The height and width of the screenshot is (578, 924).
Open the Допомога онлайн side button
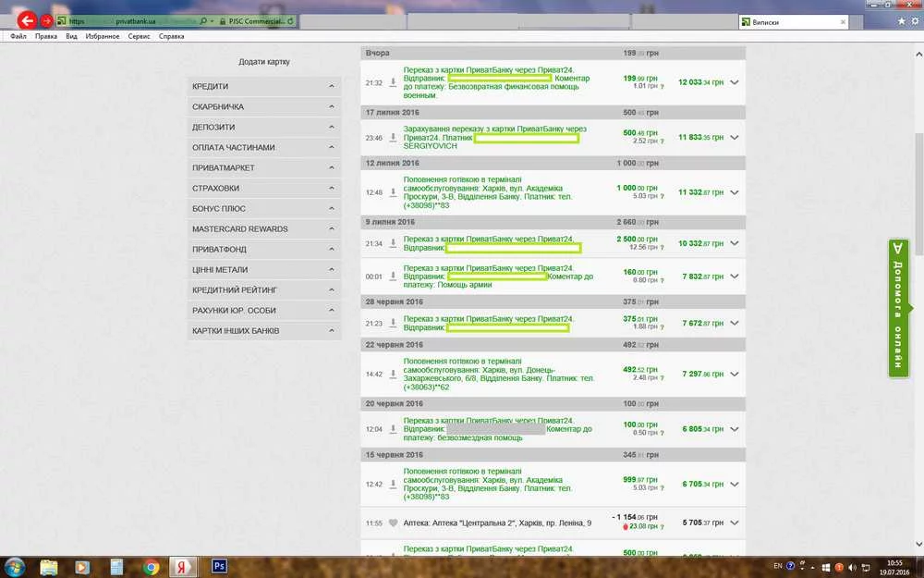point(899,309)
